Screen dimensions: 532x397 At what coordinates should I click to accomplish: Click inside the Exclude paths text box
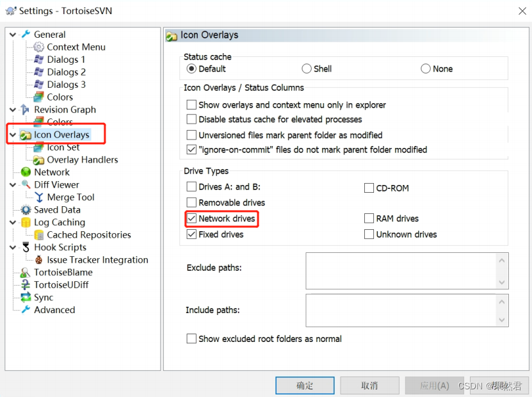click(401, 271)
